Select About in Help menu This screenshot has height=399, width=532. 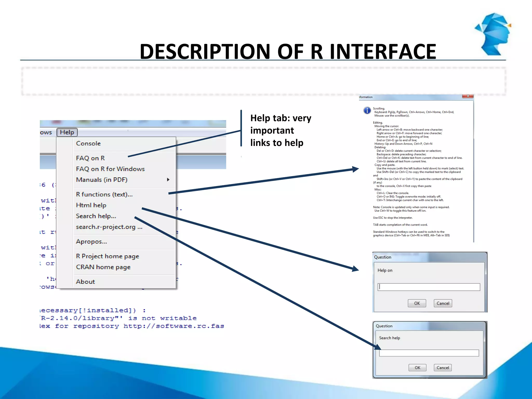tap(85, 282)
